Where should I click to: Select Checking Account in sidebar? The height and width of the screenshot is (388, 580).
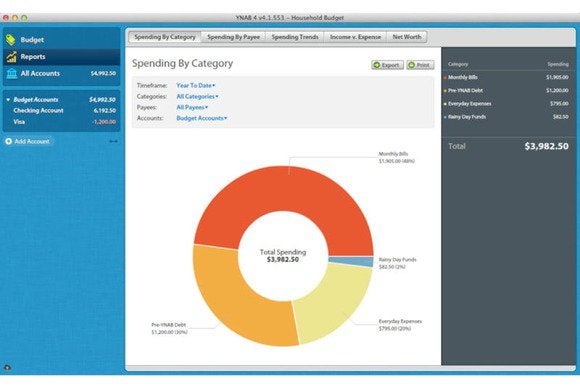click(x=61, y=111)
